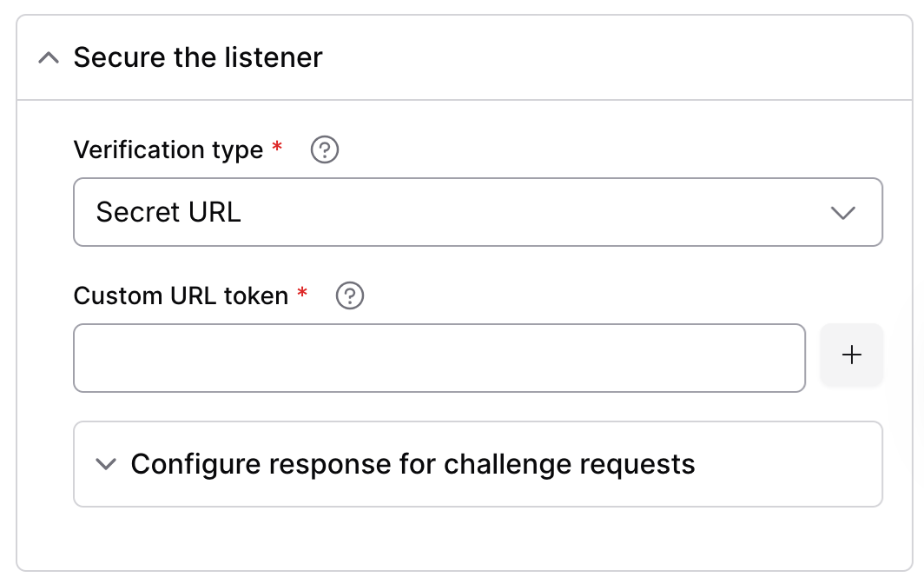Click blank space right of Secret URL text
Image resolution: width=924 pixels, height=584 pixels.
(x=531, y=212)
